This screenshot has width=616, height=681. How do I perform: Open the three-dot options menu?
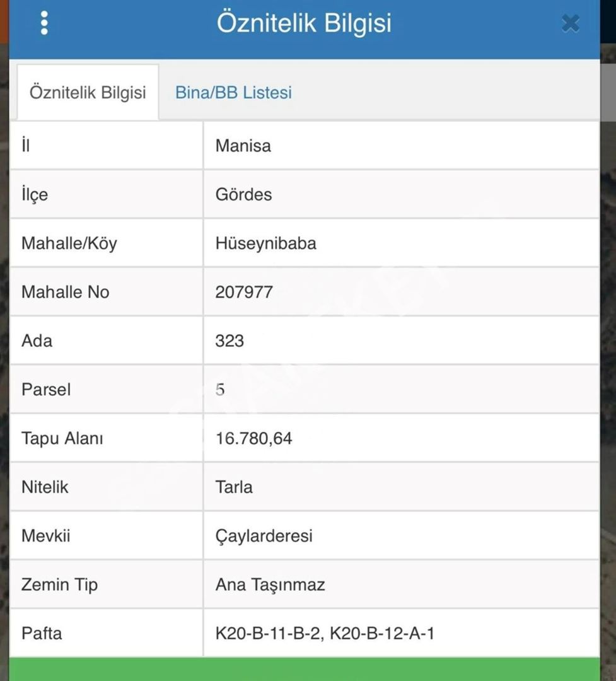click(44, 23)
